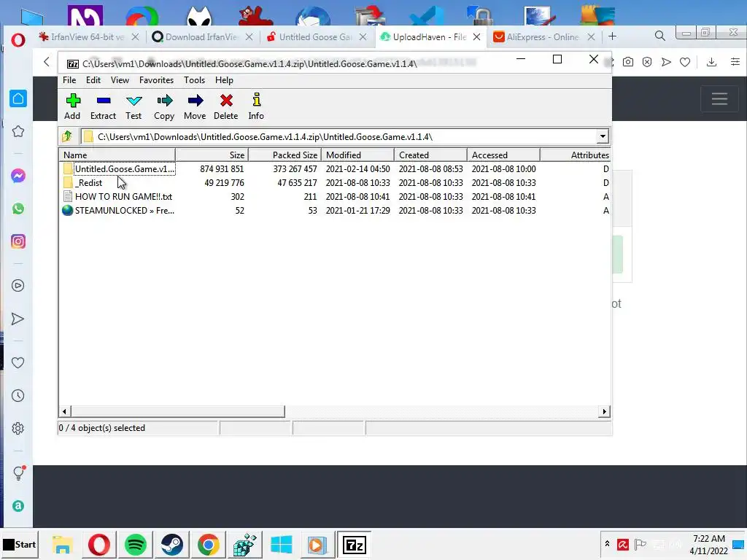Open the View menu
The width and height of the screenshot is (747, 560).
click(x=120, y=80)
